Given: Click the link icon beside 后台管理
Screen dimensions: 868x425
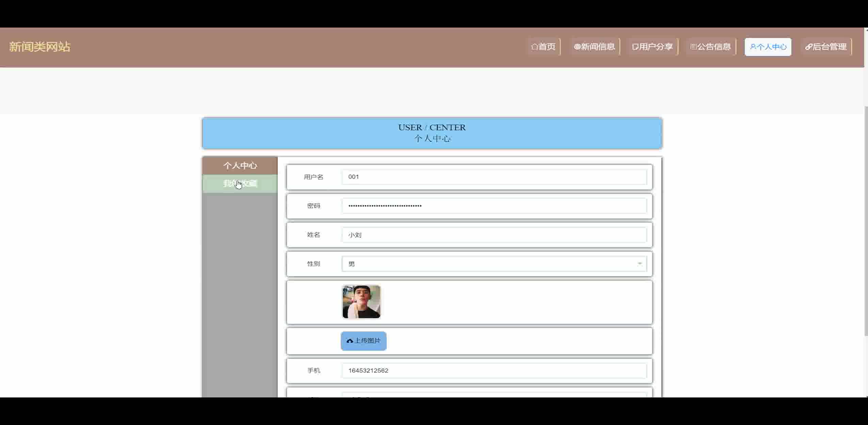Looking at the screenshot, I should [x=808, y=47].
